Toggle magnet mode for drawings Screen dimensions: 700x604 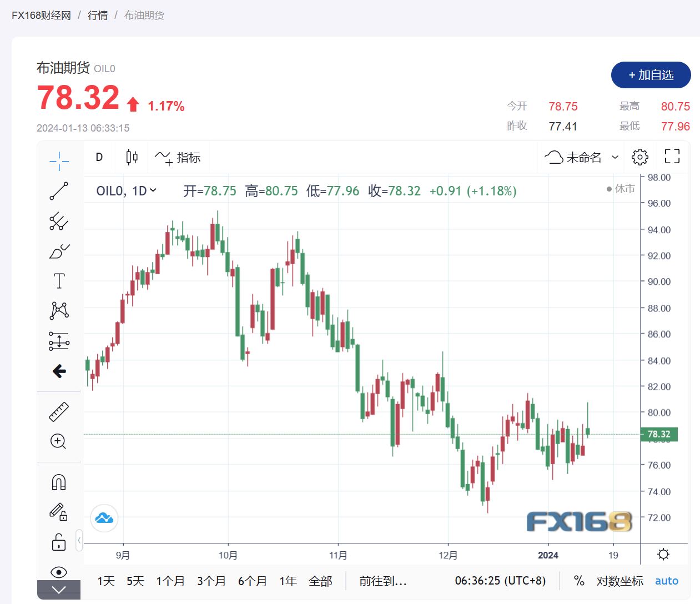pos(59,482)
